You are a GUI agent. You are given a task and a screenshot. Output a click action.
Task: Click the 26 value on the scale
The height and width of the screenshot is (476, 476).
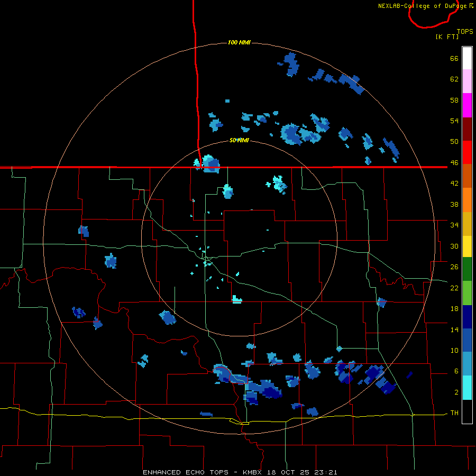tap(454, 267)
